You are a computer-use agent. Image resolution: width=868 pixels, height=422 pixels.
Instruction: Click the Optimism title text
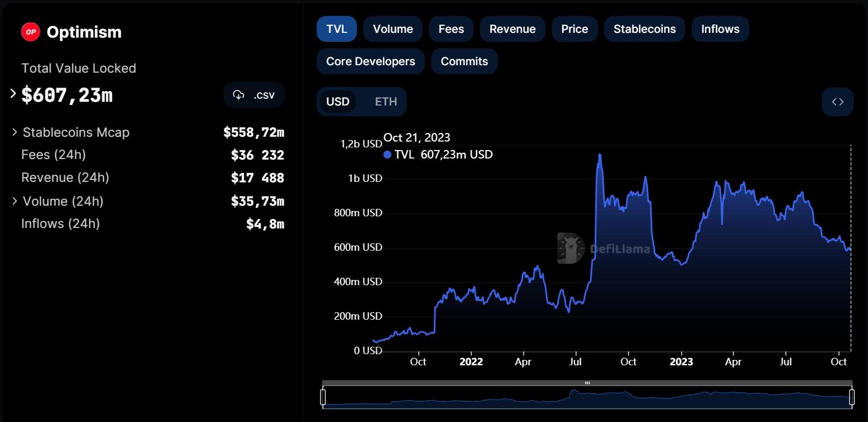point(84,32)
